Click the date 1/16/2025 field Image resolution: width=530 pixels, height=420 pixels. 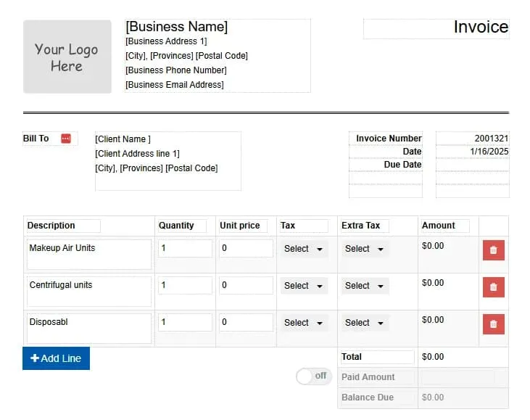(x=473, y=152)
